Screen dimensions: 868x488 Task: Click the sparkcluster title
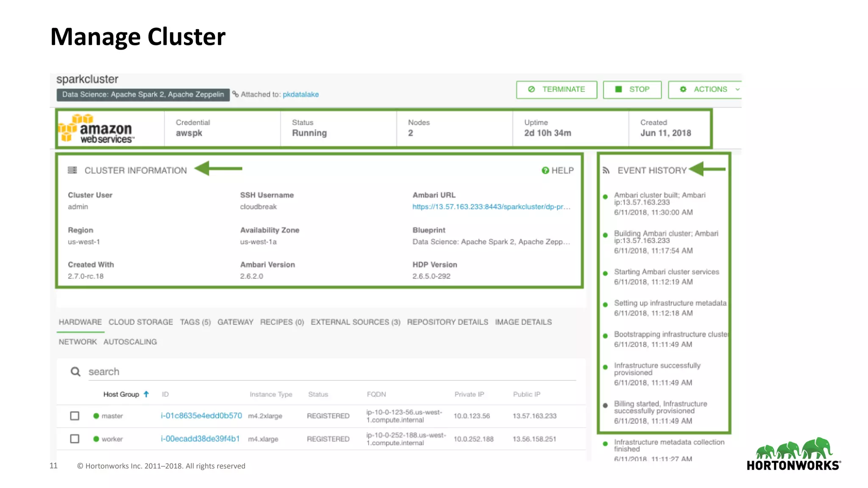pos(87,79)
